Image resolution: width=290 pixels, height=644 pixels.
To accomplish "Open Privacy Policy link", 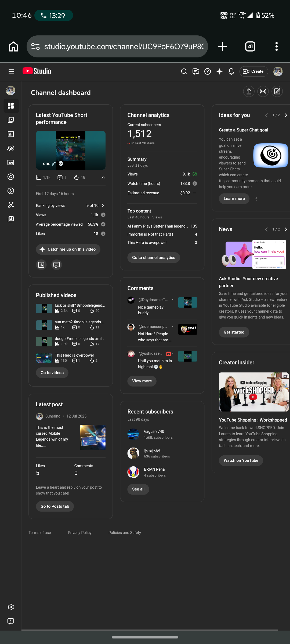I will point(80,533).
